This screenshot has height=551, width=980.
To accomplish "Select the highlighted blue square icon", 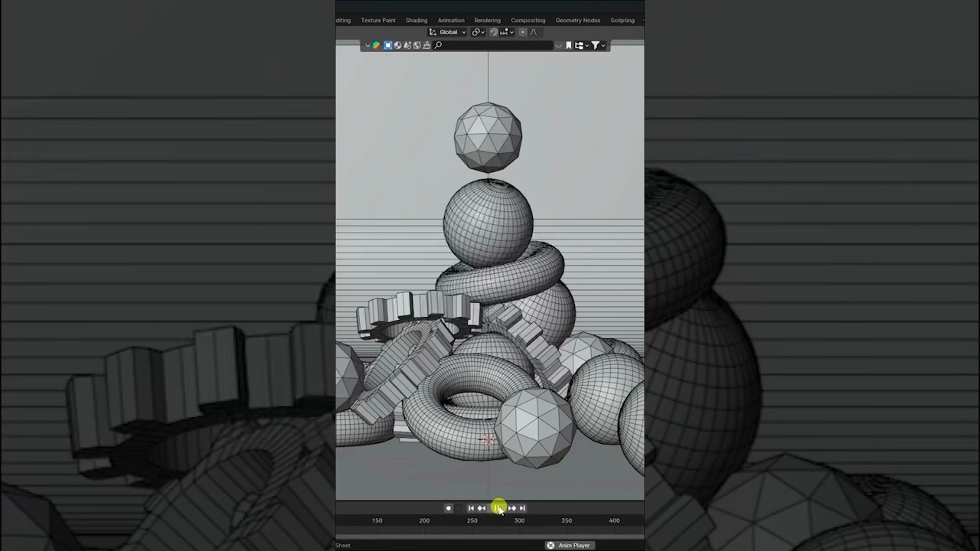I will click(x=388, y=45).
